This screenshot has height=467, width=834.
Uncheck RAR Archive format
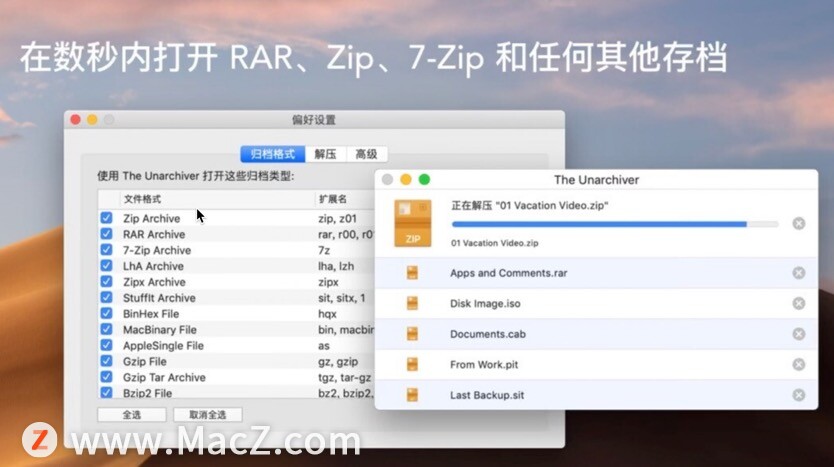coord(106,234)
